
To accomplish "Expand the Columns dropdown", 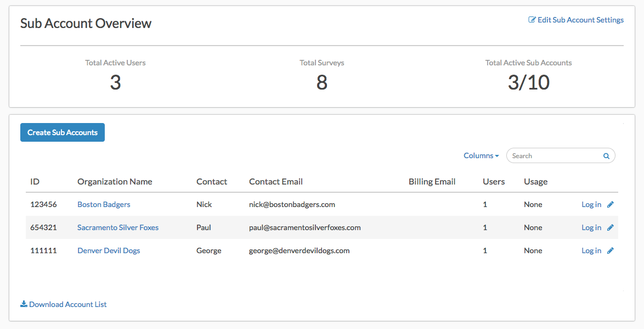I will [x=481, y=156].
